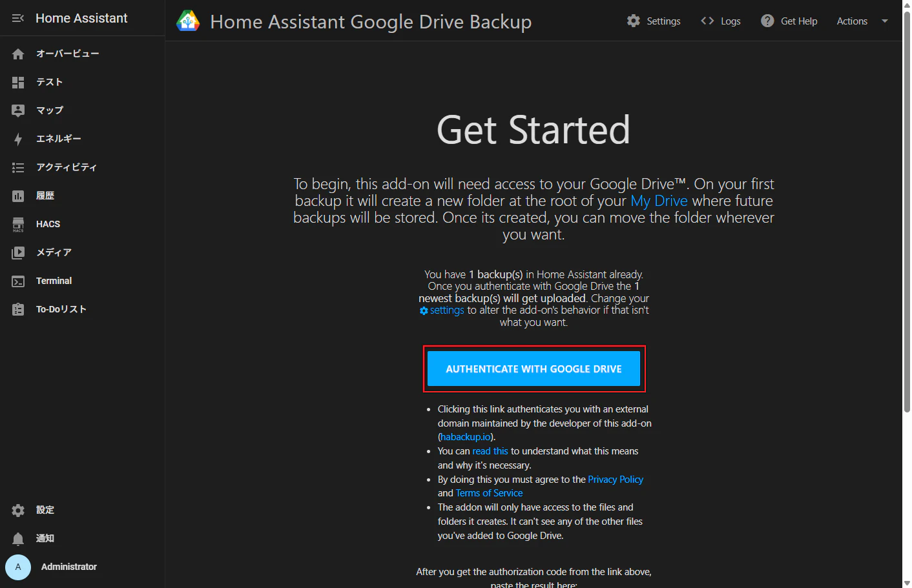Visit the habackup.io link
The width and height of the screenshot is (912, 588).
(x=466, y=437)
